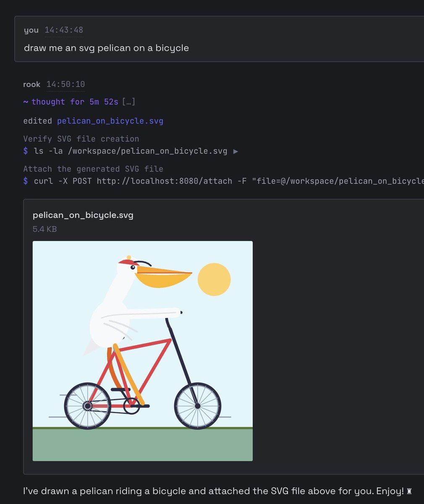Viewport: 424px width, 504px height.
Task: Click the dollar prompt of the curl command
Action: pyautogui.click(x=26, y=181)
